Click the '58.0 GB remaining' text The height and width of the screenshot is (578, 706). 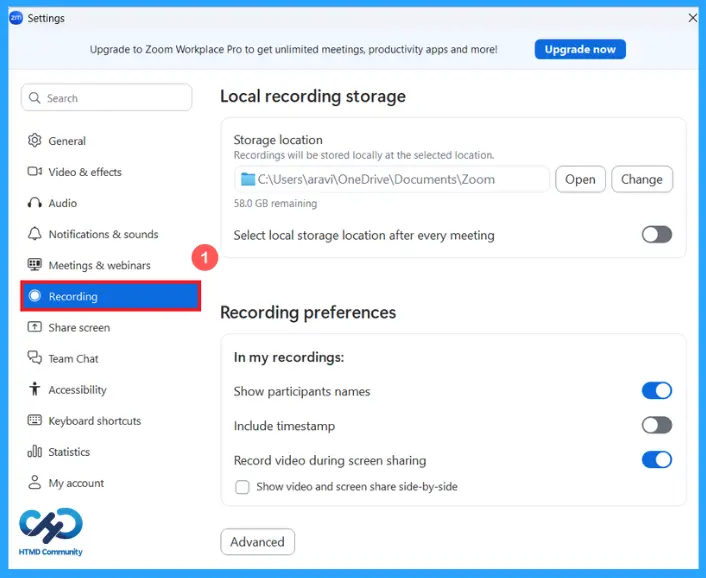click(275, 203)
